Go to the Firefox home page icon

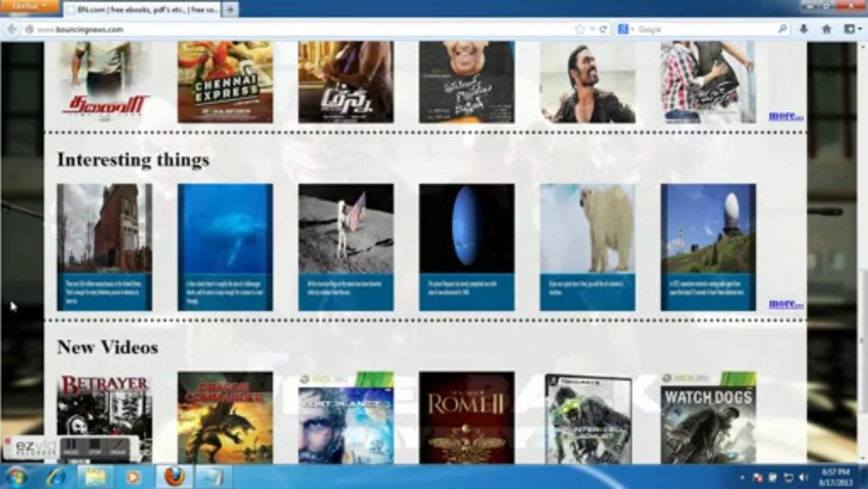coord(826,29)
